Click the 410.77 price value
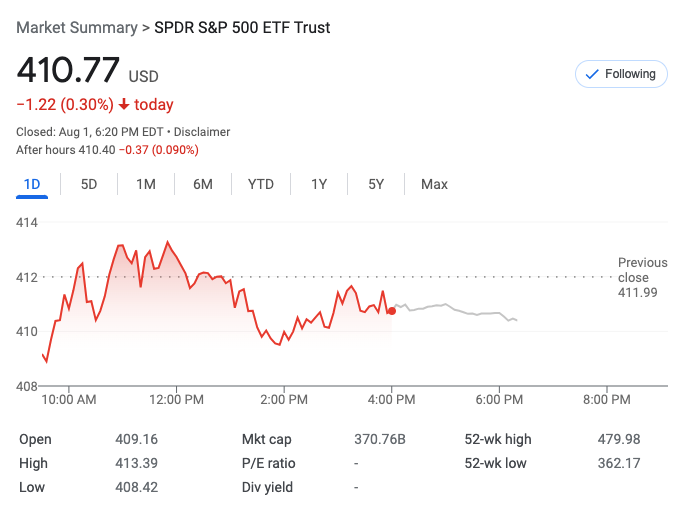This screenshot has width=681, height=506. 68,70
